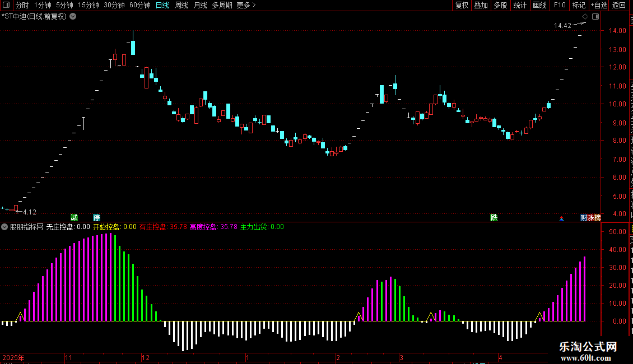The height and width of the screenshot is (364, 633).
Task: Switch to 周线 weekly chart
Action: tap(181, 5)
